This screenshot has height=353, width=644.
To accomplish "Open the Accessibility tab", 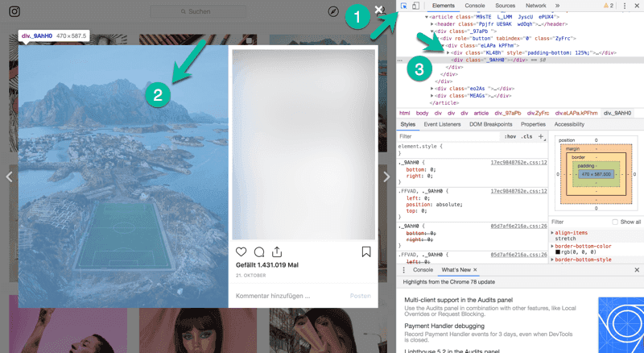I will 569,124.
